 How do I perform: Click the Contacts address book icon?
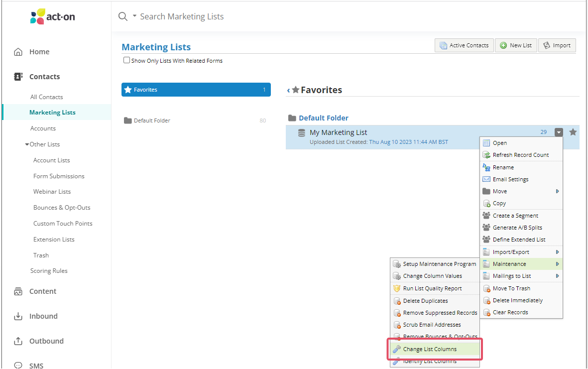[x=18, y=77]
